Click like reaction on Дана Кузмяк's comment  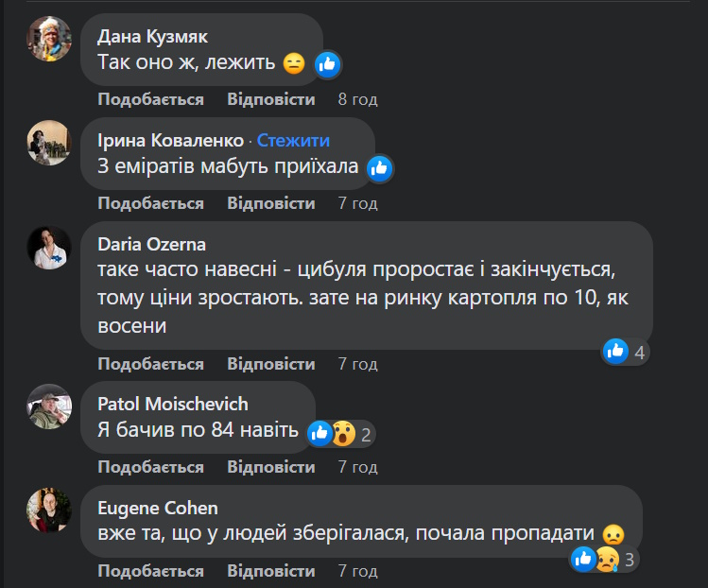(x=327, y=64)
